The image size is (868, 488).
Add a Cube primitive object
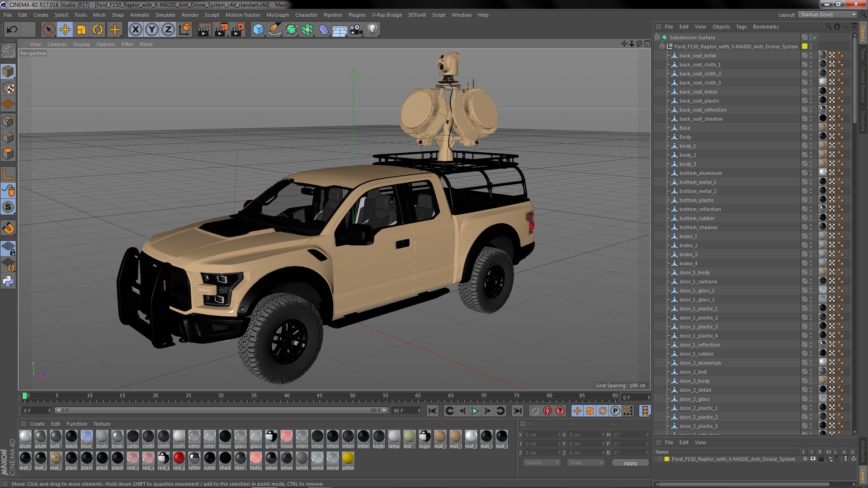pyautogui.click(x=258, y=30)
